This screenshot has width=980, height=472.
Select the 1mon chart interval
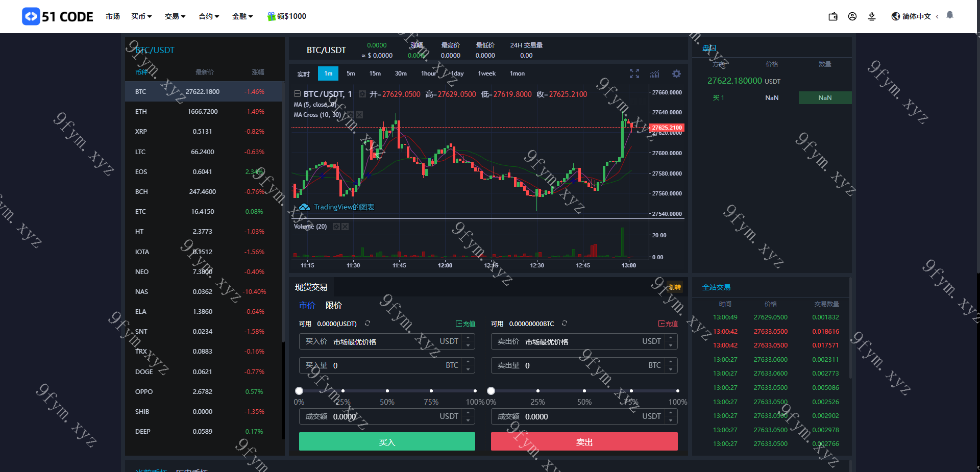517,73
